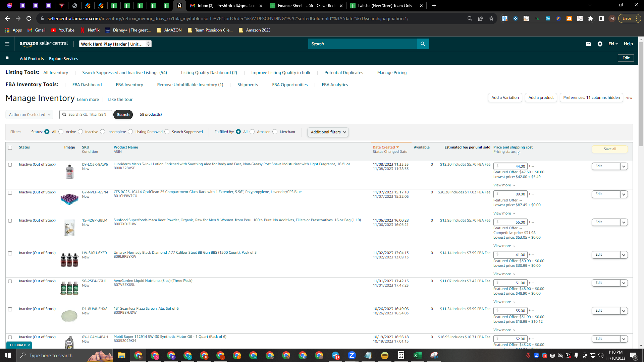Image resolution: width=644 pixels, height=362 pixels.
Task: Expand the Edit dropdown arrow for CFS Glass Rack row
Action: tap(624, 194)
